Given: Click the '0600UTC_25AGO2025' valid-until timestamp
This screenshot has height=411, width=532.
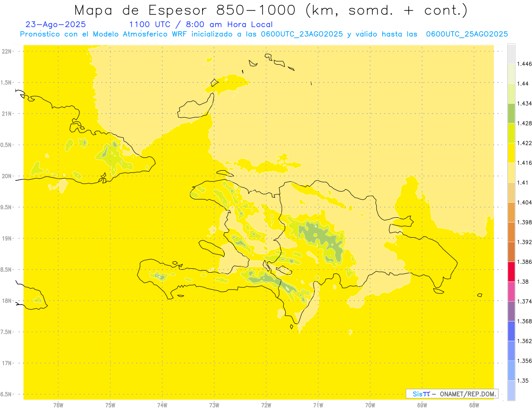Looking at the screenshot, I should click(x=467, y=34).
